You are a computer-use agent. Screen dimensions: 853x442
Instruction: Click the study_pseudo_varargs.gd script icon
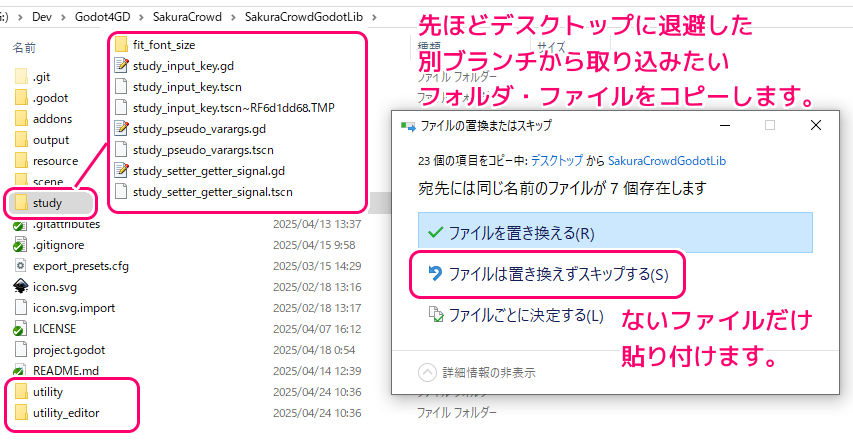click(x=121, y=129)
